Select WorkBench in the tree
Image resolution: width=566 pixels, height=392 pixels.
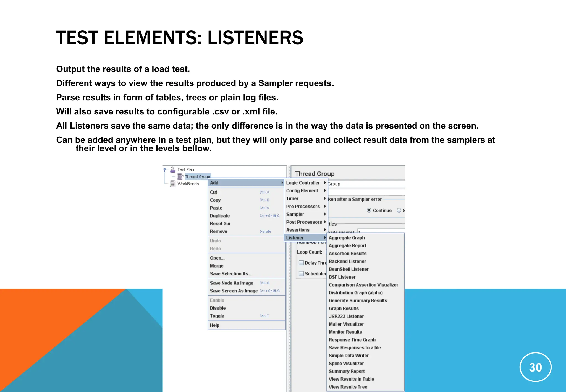pos(188,184)
